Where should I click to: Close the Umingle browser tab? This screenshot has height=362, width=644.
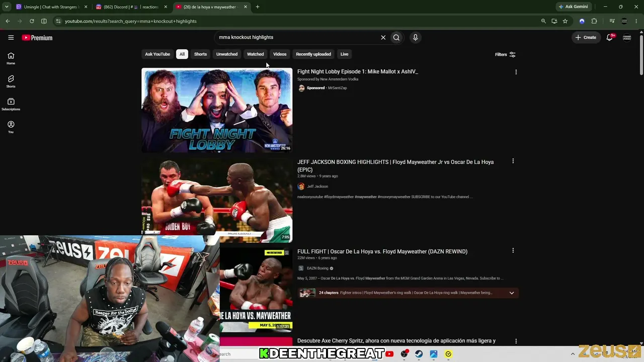pos(86,7)
